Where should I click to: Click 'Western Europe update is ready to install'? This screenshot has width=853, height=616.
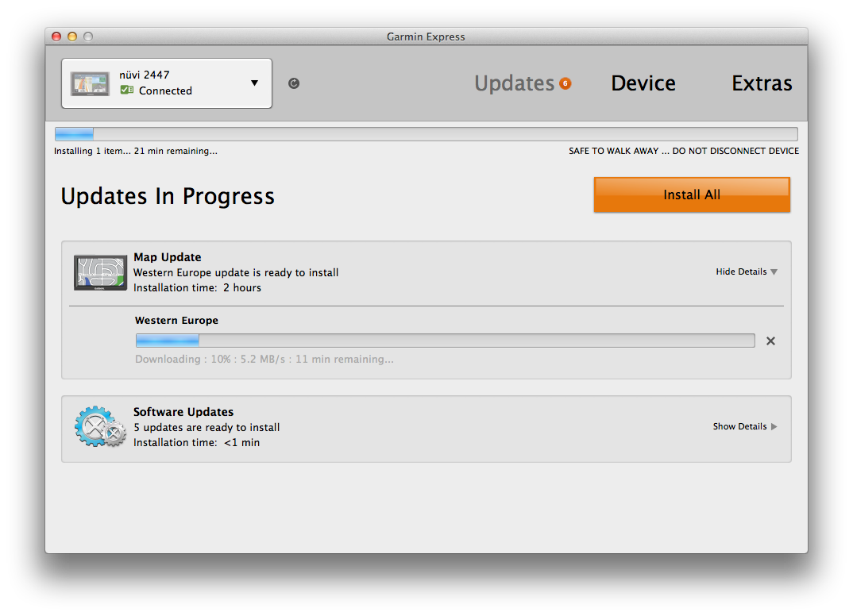coord(236,272)
